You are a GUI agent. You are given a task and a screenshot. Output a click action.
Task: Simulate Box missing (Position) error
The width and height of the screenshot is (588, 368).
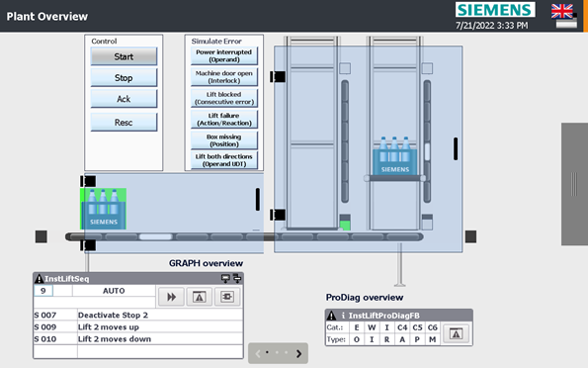tap(224, 140)
